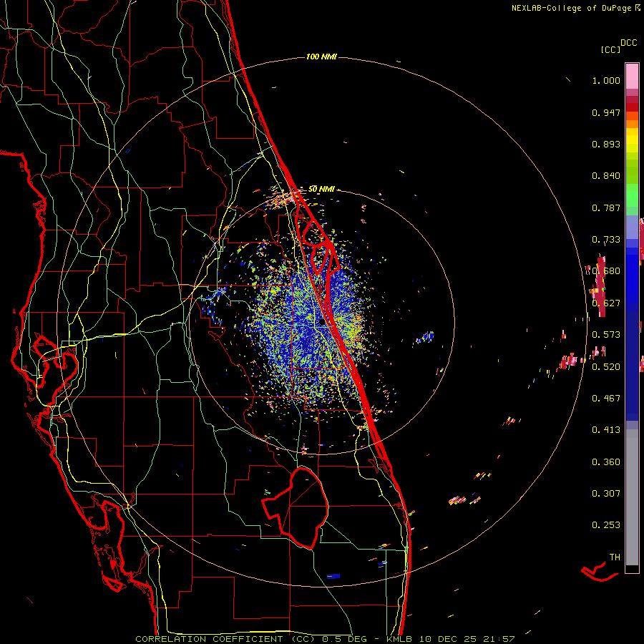The image size is (644, 644).
Task: Click the red segment of the color bar
Action: coord(632,107)
